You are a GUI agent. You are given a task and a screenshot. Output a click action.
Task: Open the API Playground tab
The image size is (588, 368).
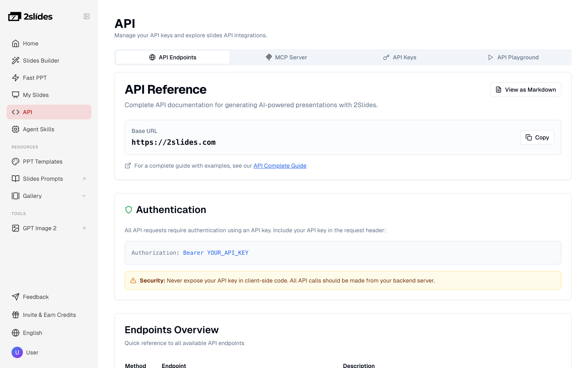[513, 57]
